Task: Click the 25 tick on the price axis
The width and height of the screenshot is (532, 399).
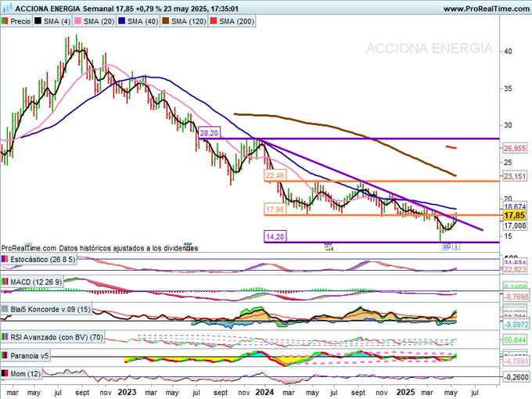Action: tap(509, 162)
